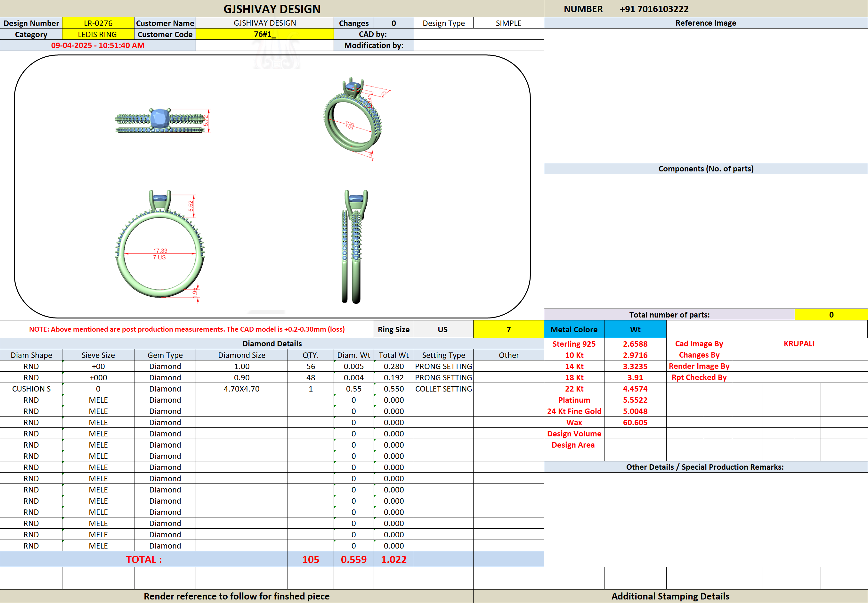This screenshot has height=603, width=868.
Task: Click the 24 Kt Fine Gold weight 5.0048
Action: [x=635, y=411]
